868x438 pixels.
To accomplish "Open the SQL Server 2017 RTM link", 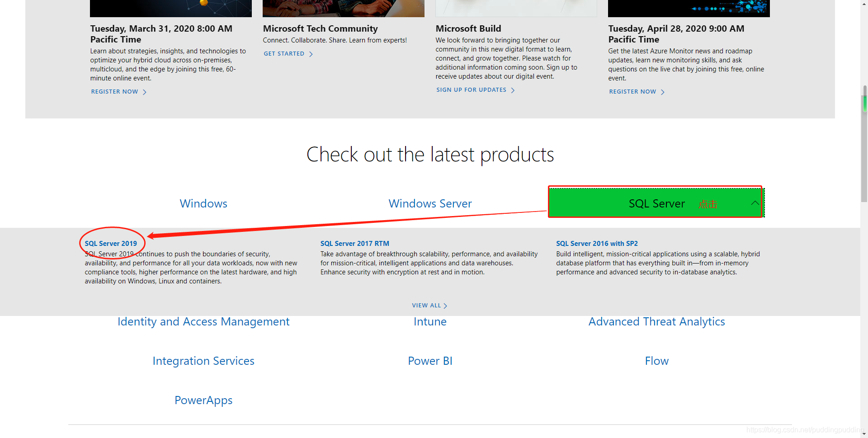I will (x=355, y=244).
